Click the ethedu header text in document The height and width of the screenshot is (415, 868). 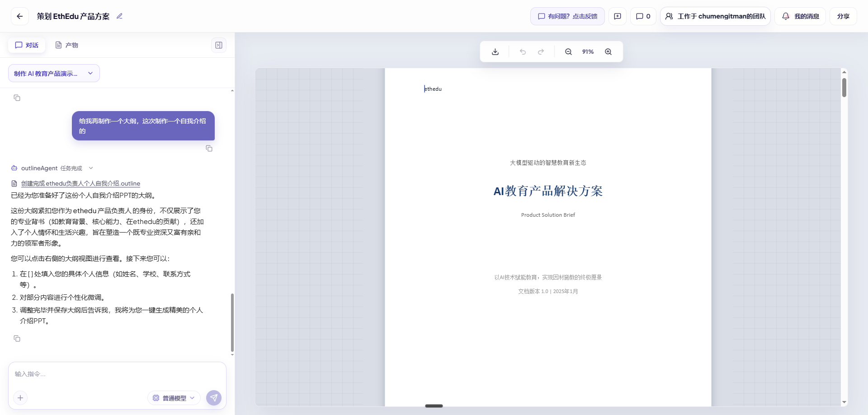coord(433,89)
